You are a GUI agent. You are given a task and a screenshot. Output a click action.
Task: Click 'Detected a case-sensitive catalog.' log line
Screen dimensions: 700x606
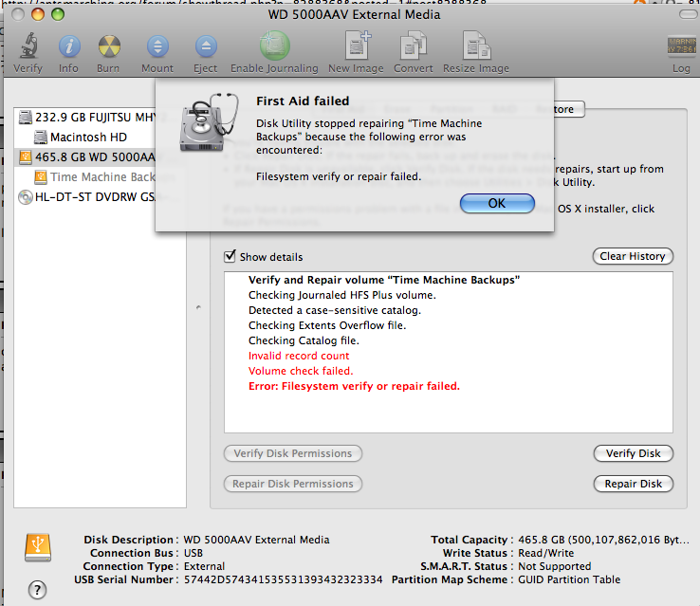(x=335, y=310)
